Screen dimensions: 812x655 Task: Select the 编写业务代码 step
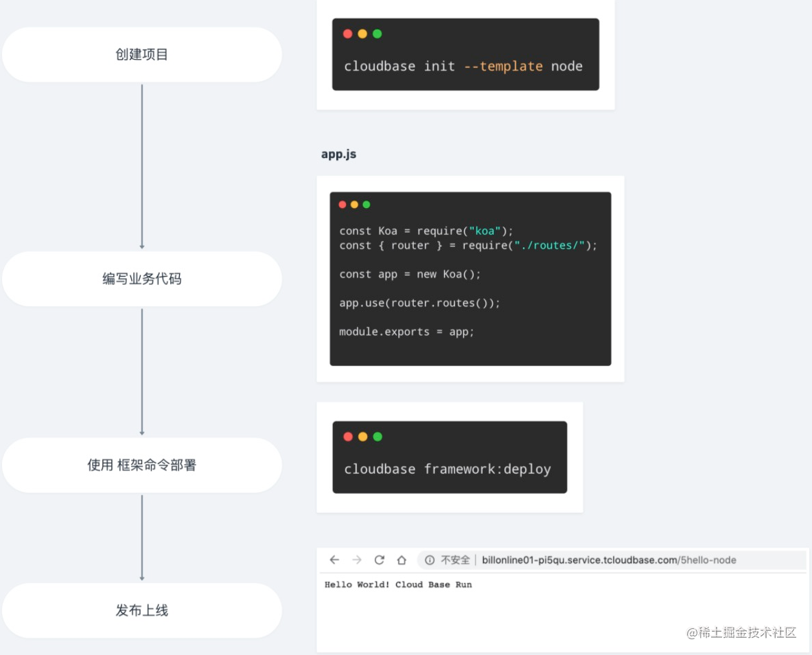(142, 279)
